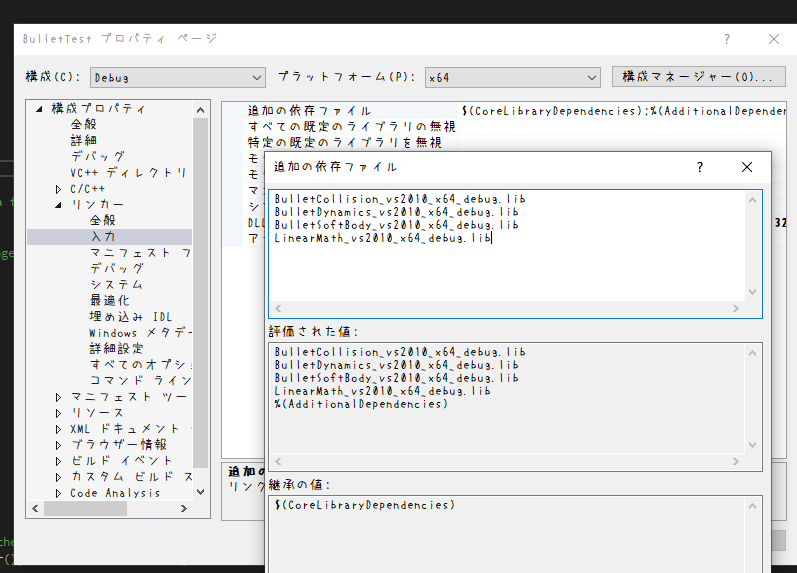Click tree scrollbar up arrow
Screen dimensions: 797x573
(200, 110)
